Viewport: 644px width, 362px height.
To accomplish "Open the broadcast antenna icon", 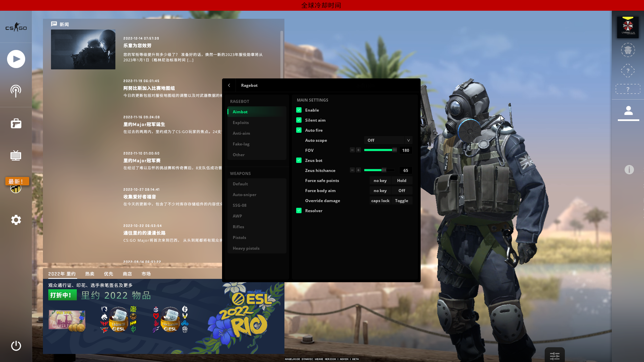I will point(16,91).
